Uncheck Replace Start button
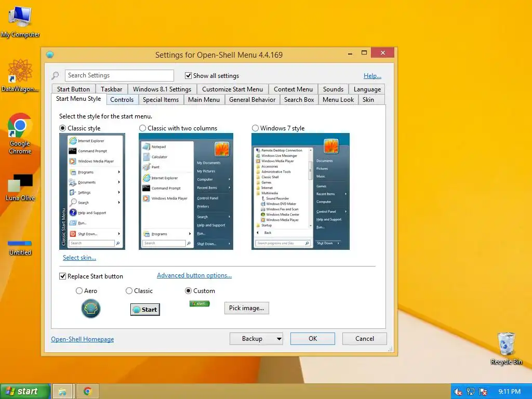The width and height of the screenshot is (532, 399). point(62,276)
